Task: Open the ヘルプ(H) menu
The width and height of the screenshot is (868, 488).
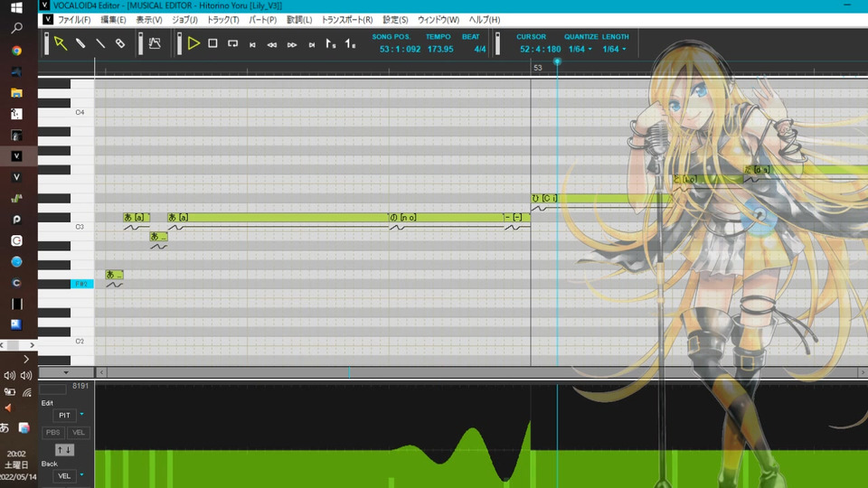Action: point(485,19)
